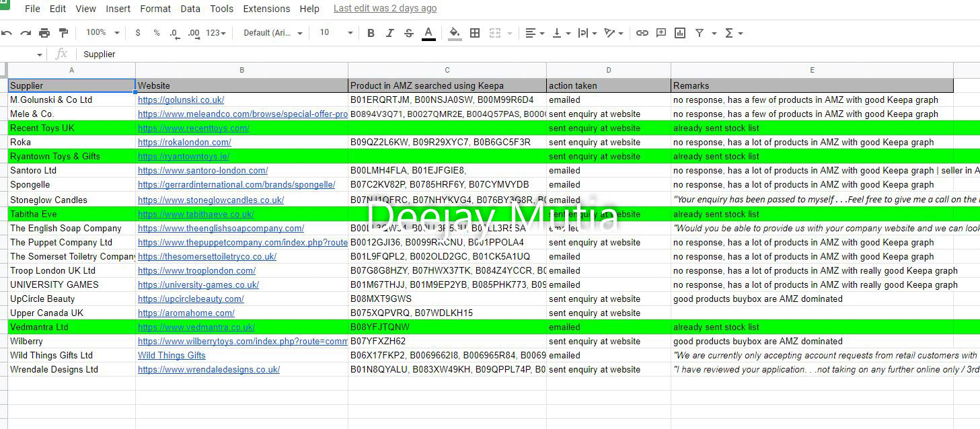Select the 'Recent Toys UK' cell
Image resolution: width=980 pixels, height=429 pixels.
(71, 128)
